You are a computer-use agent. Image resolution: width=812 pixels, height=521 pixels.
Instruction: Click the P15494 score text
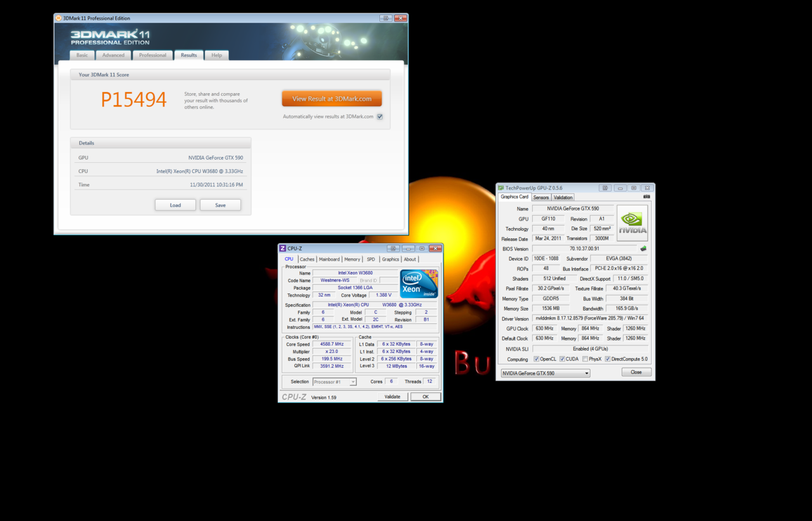pos(134,100)
